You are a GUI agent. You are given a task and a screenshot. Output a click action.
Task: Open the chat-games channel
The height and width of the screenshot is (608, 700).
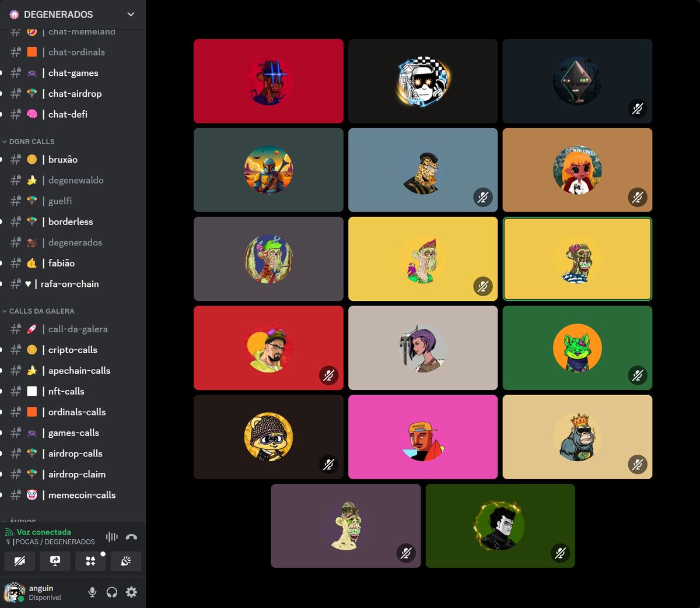[73, 73]
